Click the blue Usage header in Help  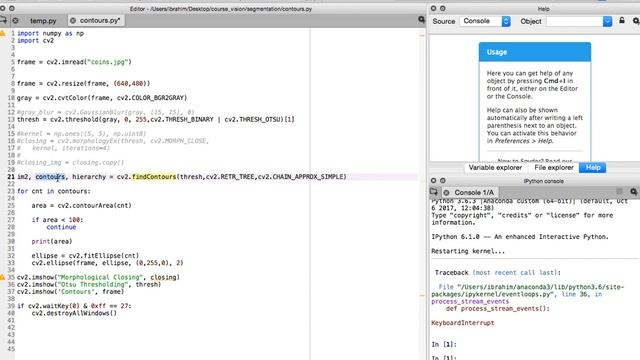click(x=535, y=52)
